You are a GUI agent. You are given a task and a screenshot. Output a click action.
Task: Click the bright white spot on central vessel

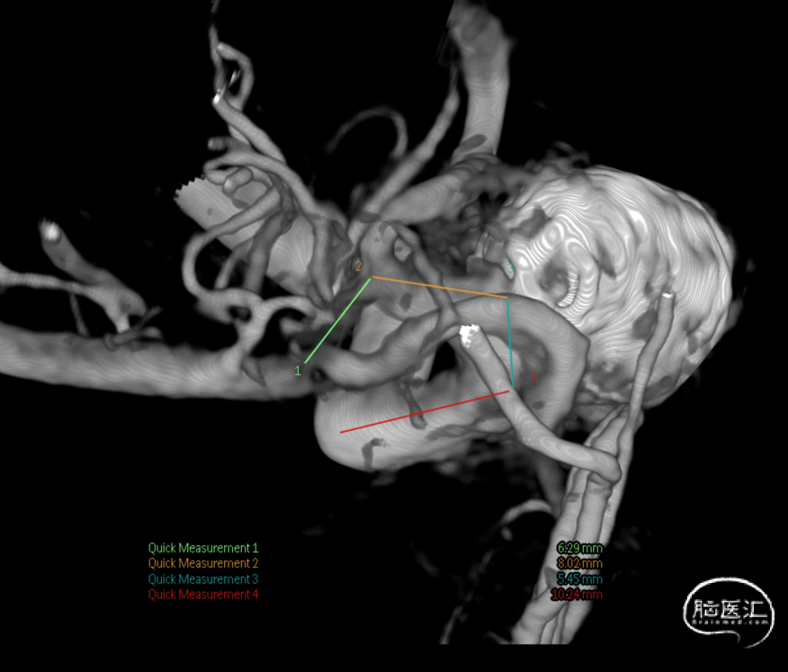(x=468, y=334)
